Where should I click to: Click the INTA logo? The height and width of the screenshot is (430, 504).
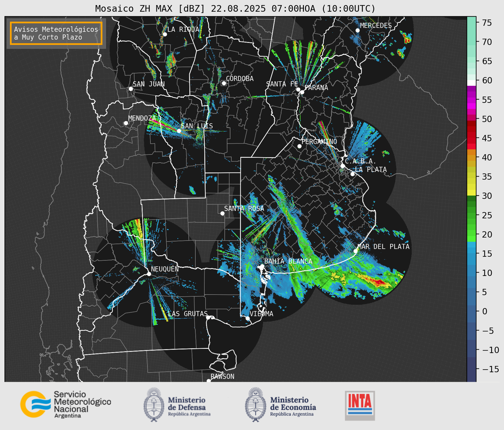pyautogui.click(x=360, y=405)
